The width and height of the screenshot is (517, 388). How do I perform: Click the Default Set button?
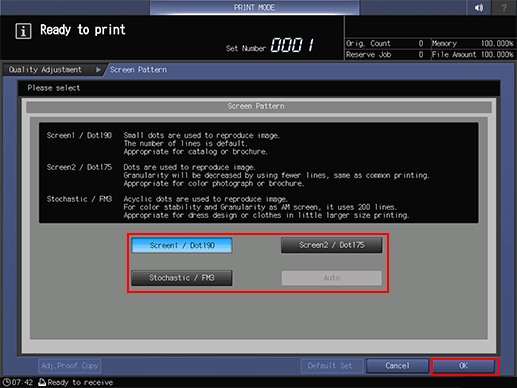pos(330,366)
